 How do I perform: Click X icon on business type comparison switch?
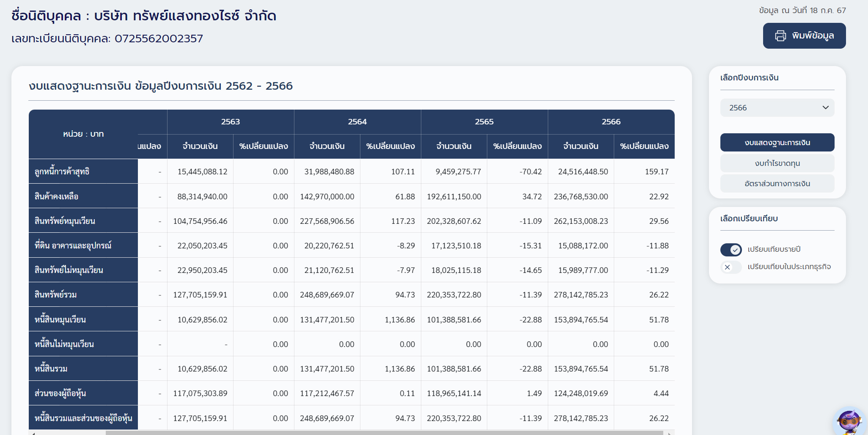point(727,267)
